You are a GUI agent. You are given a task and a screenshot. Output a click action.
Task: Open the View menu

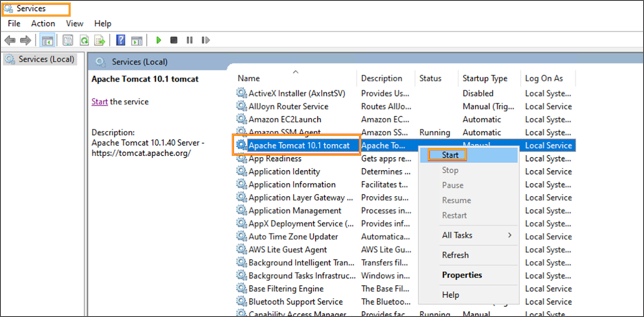[x=74, y=24]
